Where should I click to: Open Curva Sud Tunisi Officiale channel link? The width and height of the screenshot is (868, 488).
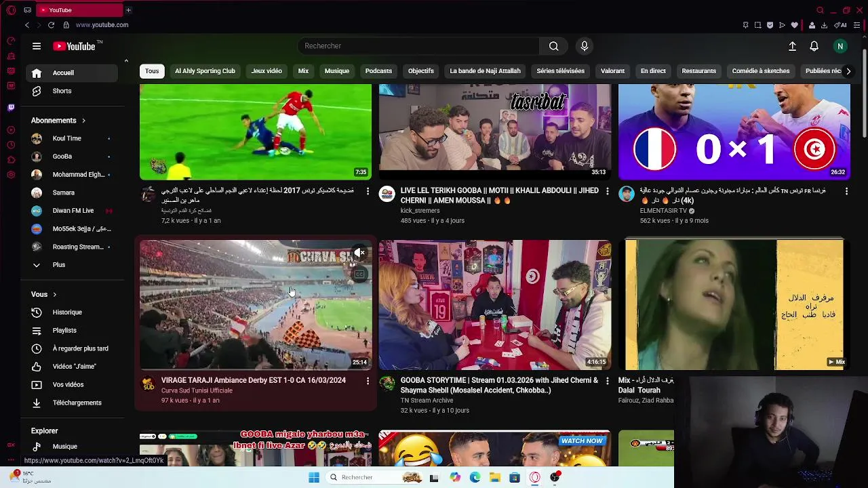pyautogui.click(x=197, y=390)
